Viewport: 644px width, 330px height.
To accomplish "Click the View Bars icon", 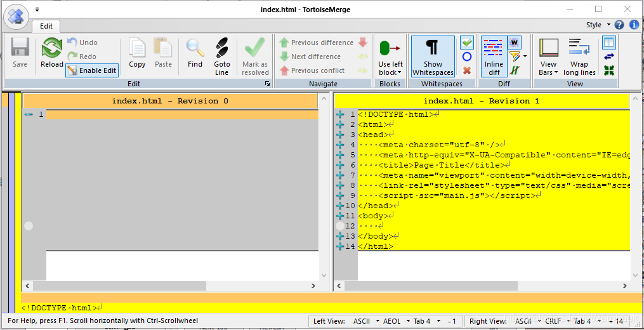I will (549, 48).
